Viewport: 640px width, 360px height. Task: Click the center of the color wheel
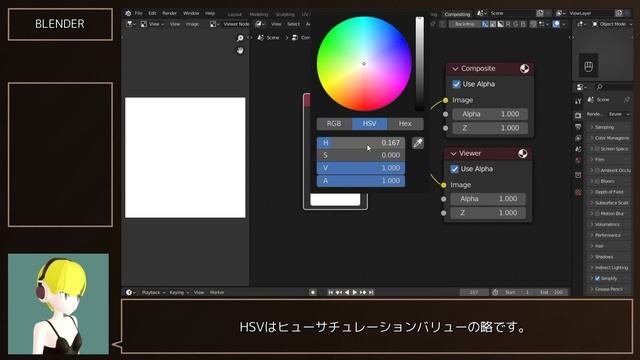[364, 64]
